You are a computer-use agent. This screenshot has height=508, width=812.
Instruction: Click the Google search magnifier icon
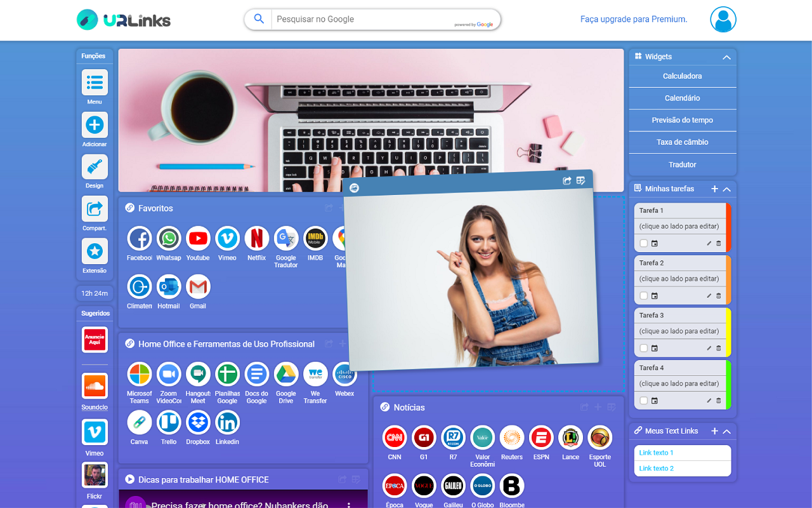point(259,19)
